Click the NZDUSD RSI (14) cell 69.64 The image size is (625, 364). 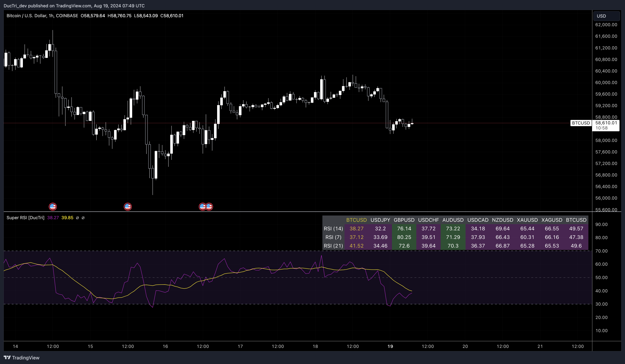click(503, 229)
